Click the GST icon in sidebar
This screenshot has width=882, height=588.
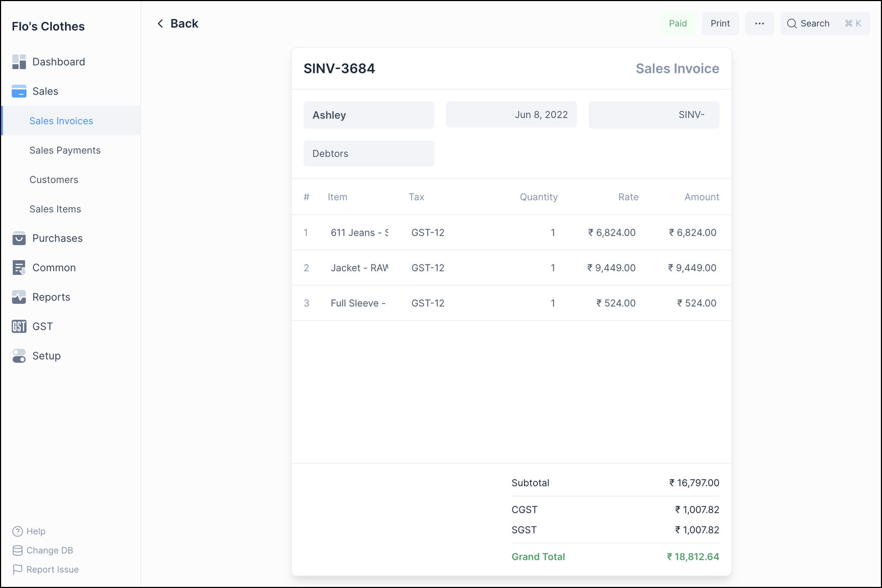[x=19, y=327]
